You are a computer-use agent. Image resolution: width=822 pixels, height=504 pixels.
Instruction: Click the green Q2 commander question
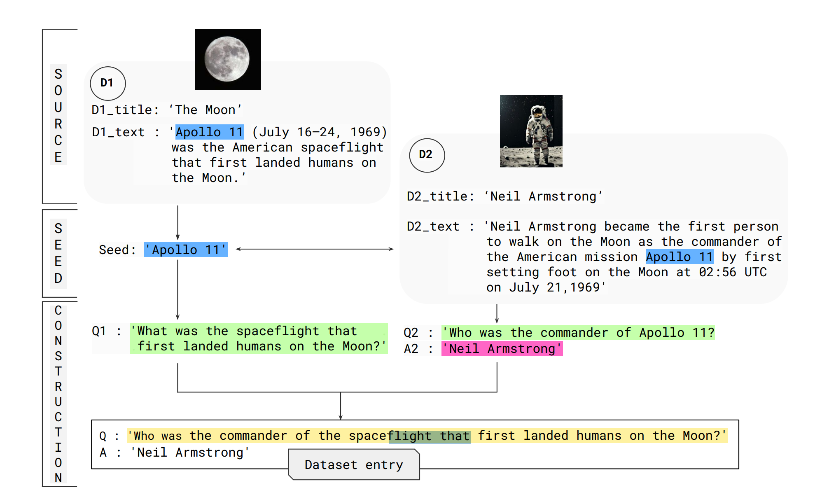click(578, 332)
